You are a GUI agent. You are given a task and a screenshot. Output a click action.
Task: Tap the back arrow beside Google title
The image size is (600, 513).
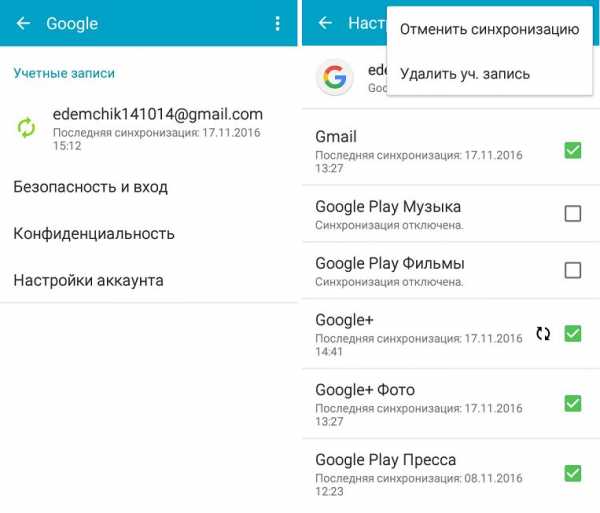tap(23, 24)
